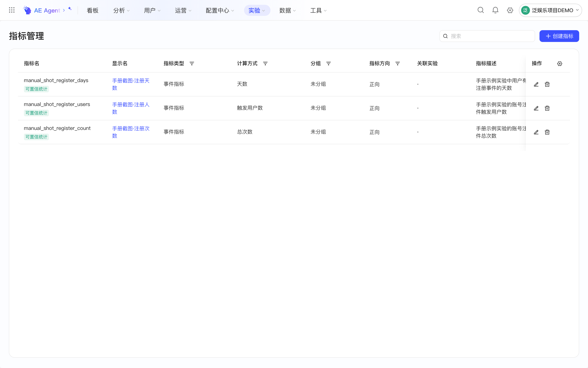Expand the 运营 menu

[x=183, y=10]
